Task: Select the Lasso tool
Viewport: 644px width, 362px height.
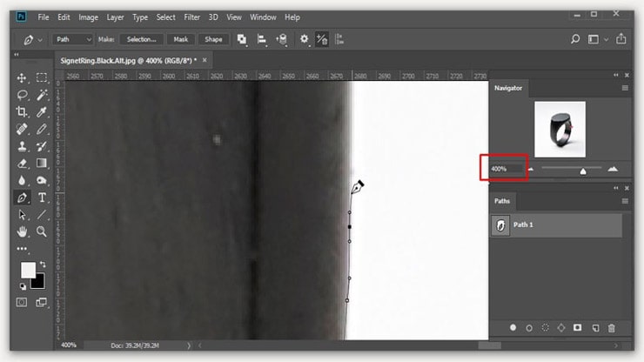Action: point(23,95)
